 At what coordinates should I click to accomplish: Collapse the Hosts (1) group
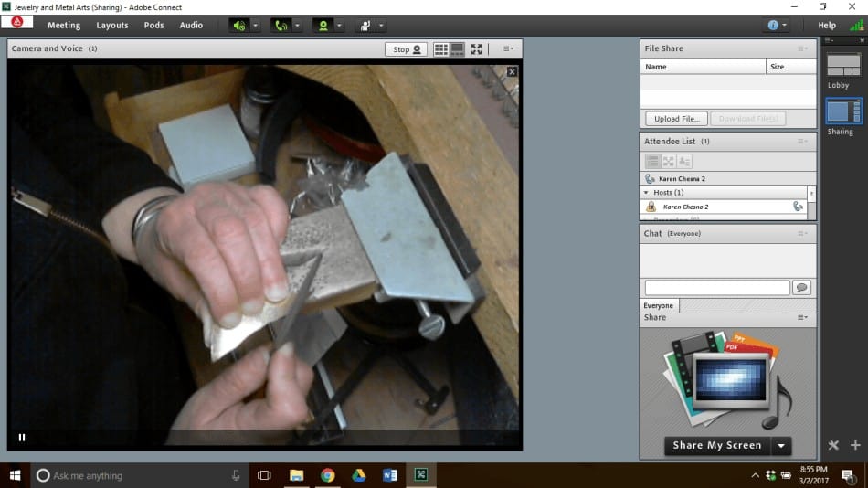(x=646, y=193)
